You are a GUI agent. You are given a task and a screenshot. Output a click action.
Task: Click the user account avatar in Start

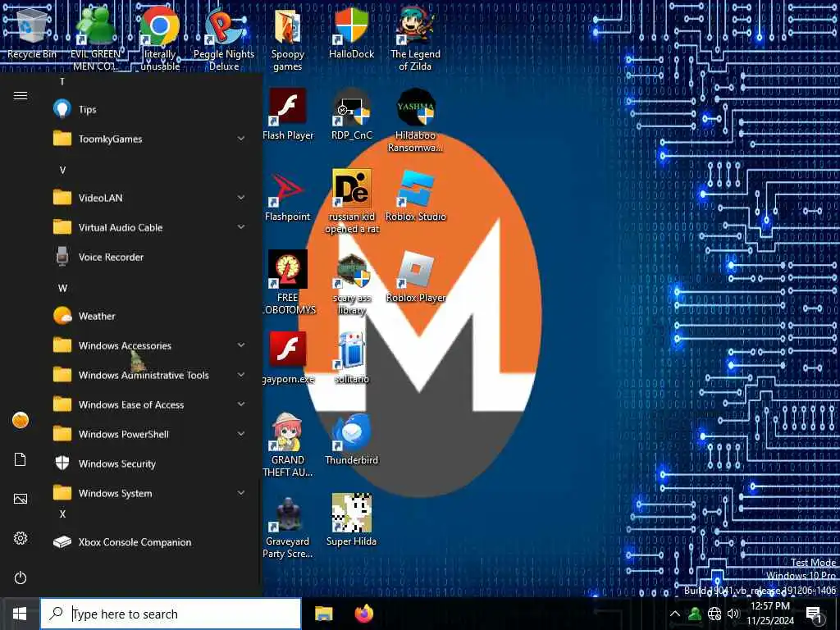[21, 420]
